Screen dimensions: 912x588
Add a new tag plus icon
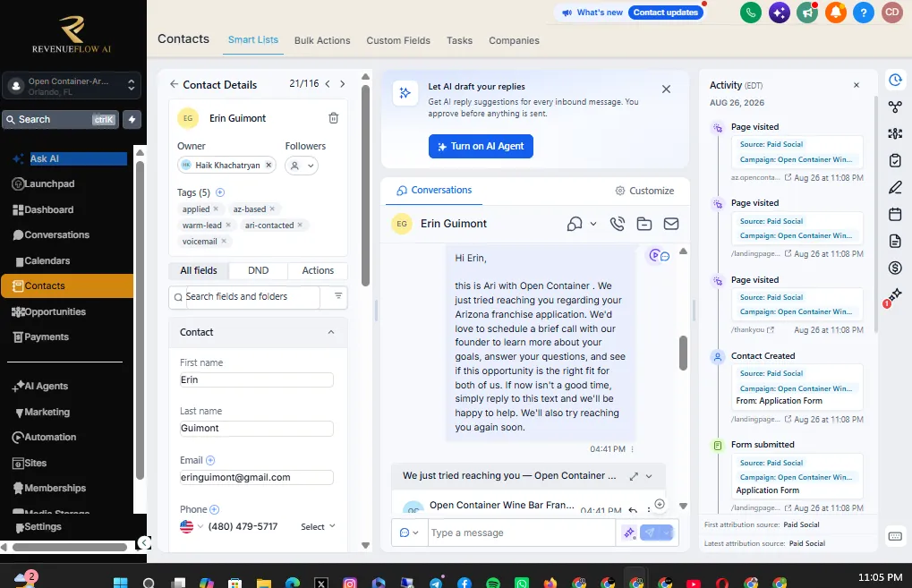coord(220,192)
